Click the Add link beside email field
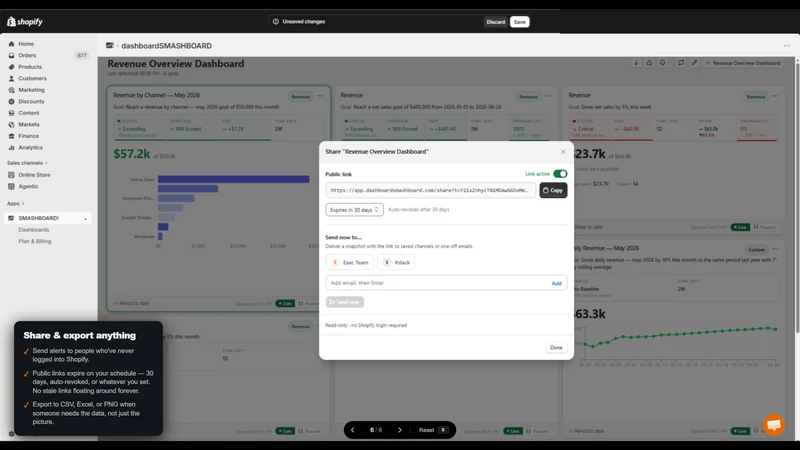 tap(557, 283)
